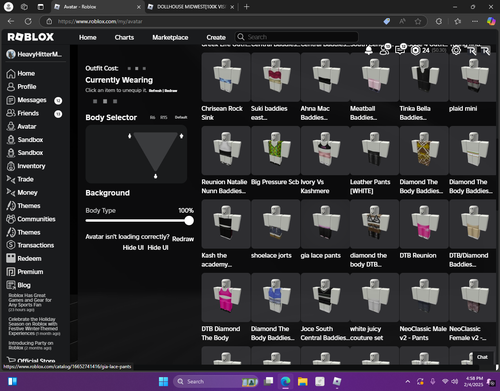Switch to the DOLLHOUSE MIDWEST browser tab
Viewport: 500px width, 391px height.
coord(191,7)
